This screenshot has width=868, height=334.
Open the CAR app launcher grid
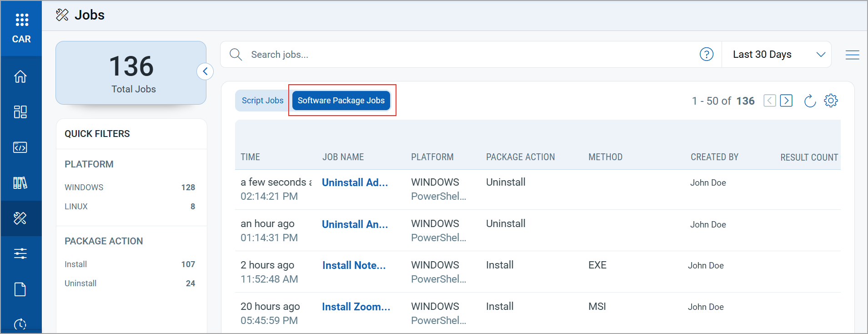[x=21, y=20]
